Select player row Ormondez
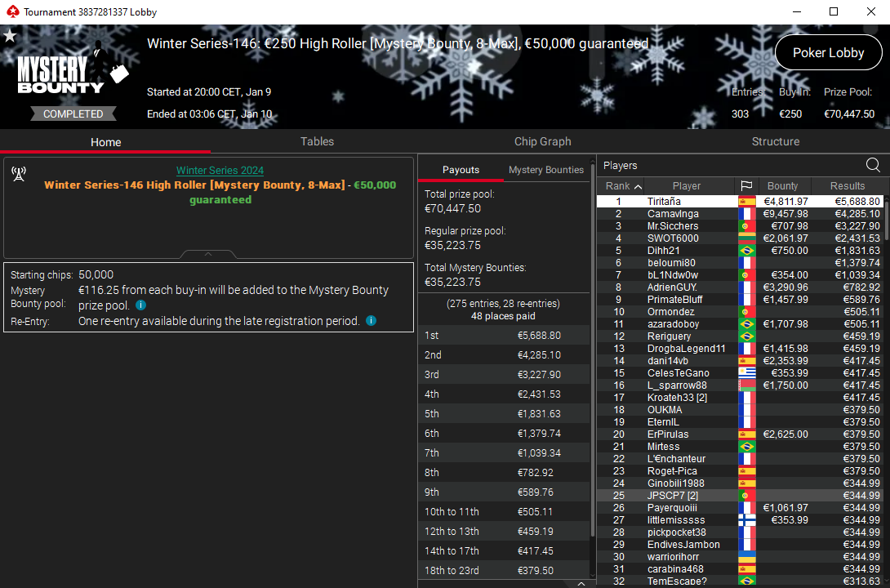The height and width of the screenshot is (588, 890). point(740,312)
